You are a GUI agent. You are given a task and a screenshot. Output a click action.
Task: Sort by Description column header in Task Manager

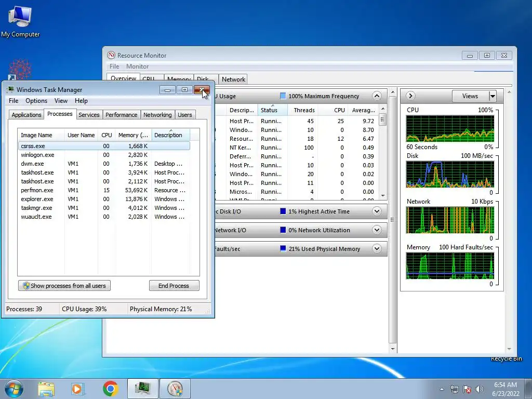point(170,135)
